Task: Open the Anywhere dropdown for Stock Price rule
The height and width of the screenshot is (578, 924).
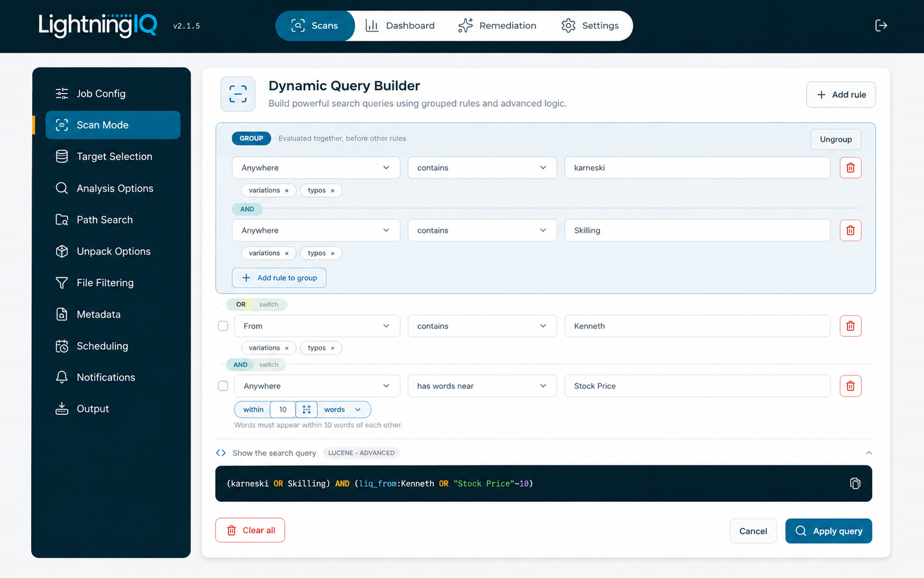Action: pyautogui.click(x=317, y=386)
